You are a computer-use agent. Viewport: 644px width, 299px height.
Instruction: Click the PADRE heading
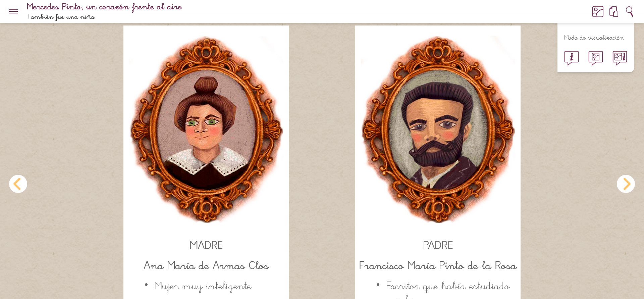[x=438, y=245]
